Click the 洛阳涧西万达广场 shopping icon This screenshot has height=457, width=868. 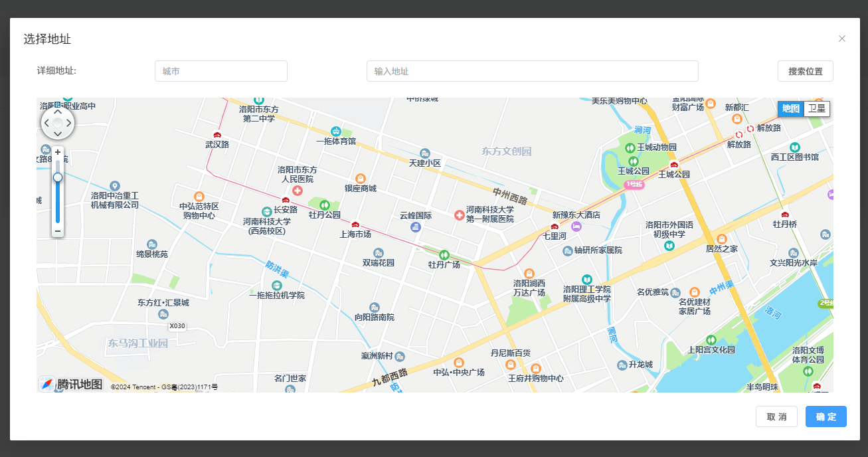(529, 273)
